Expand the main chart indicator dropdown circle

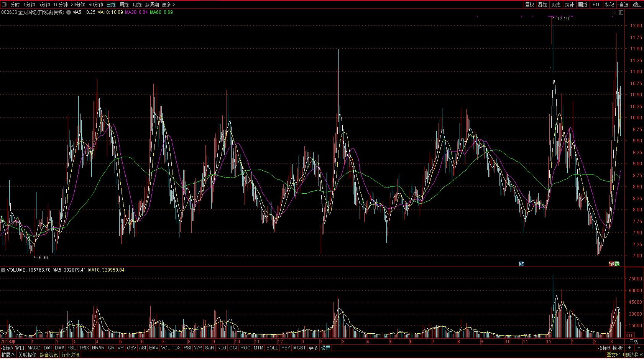click(69, 12)
